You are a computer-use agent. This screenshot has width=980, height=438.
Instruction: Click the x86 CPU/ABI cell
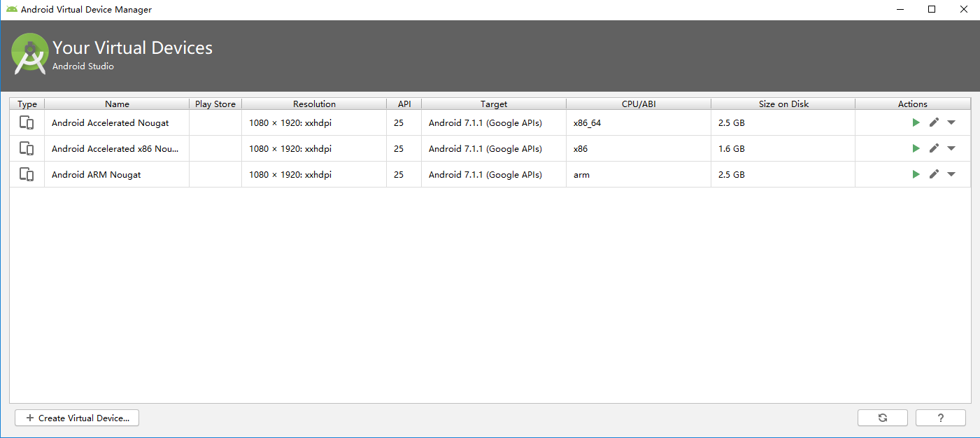(x=639, y=148)
